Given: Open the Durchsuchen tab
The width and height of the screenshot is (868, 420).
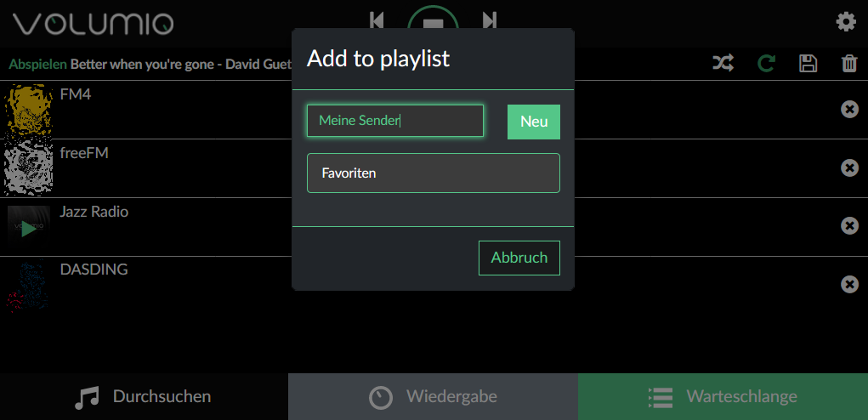Looking at the screenshot, I should pyautogui.click(x=144, y=397).
